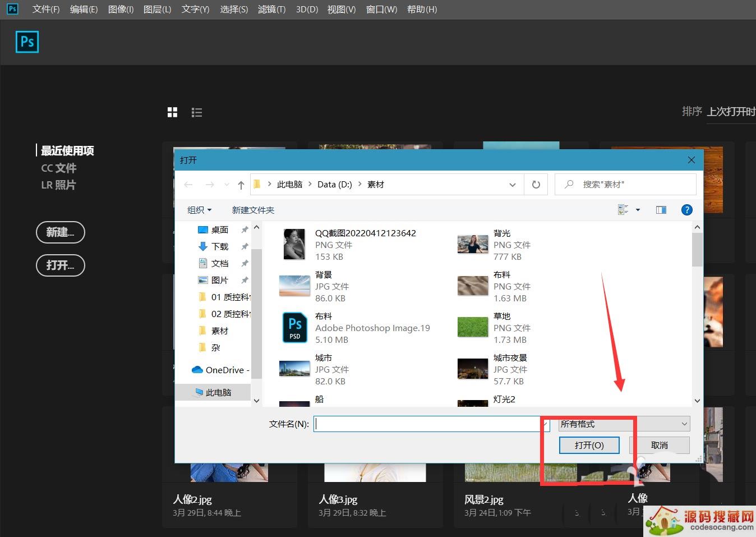Select the 草地 PNG thumbnail
The height and width of the screenshot is (537, 756).
point(473,328)
